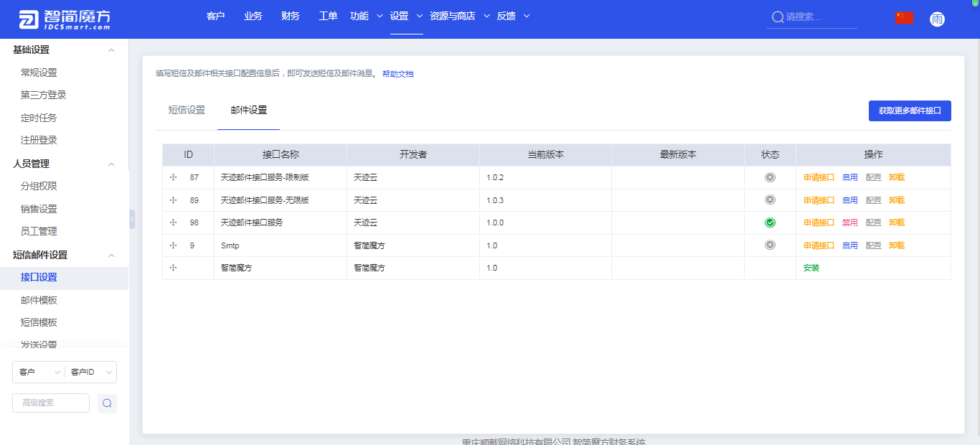This screenshot has width=980, height=445.
Task: Open the 帮助文档 link
Action: pyautogui.click(x=397, y=74)
